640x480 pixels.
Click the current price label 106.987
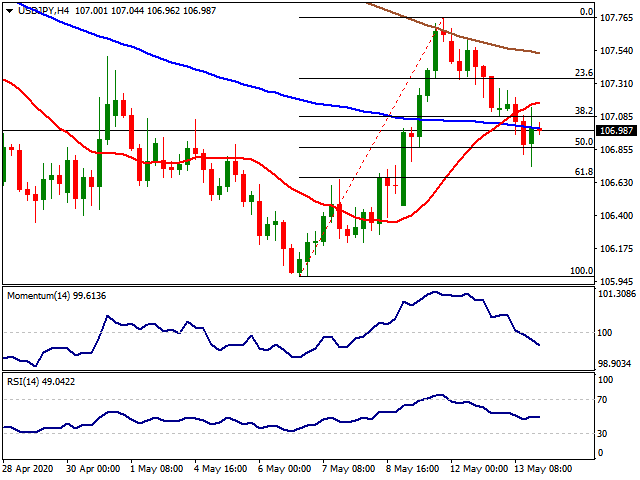pyautogui.click(x=616, y=131)
